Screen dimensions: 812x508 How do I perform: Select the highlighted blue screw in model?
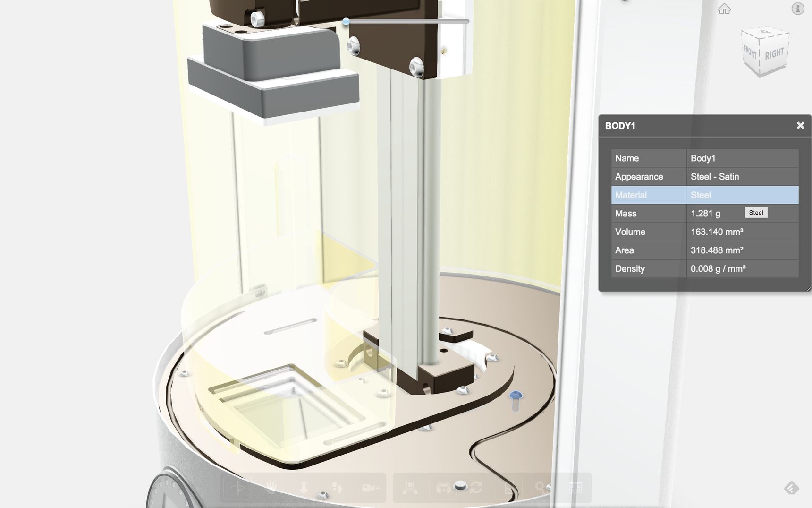(516, 400)
